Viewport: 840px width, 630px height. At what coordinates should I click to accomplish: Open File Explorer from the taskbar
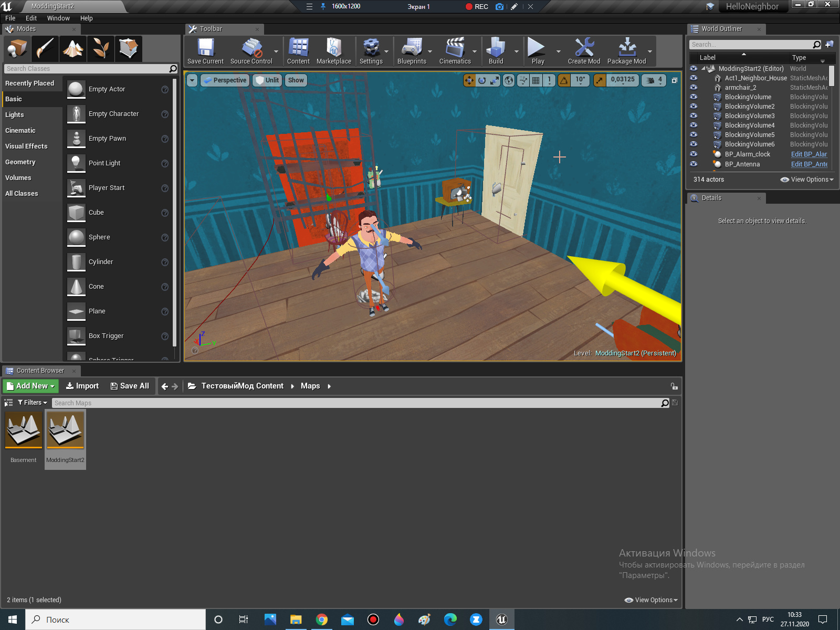(296, 619)
